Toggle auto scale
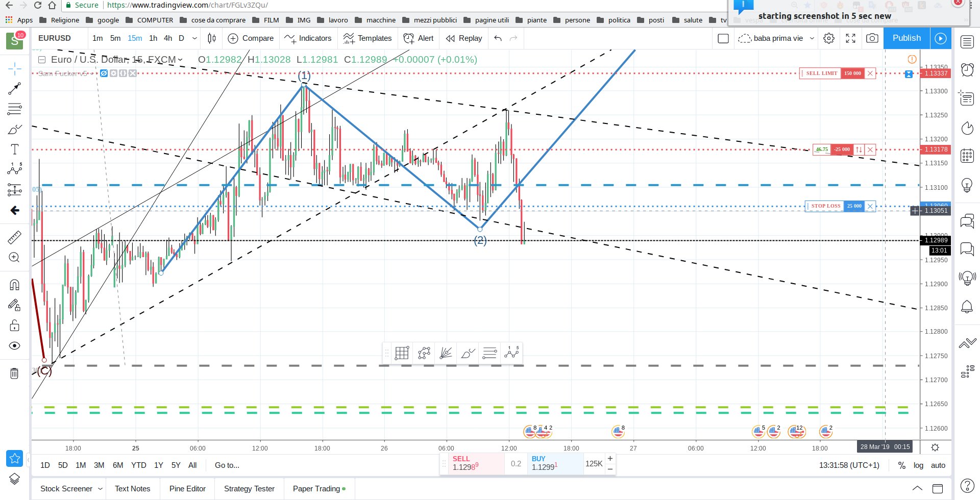This screenshot has width=980, height=500. coord(938,465)
